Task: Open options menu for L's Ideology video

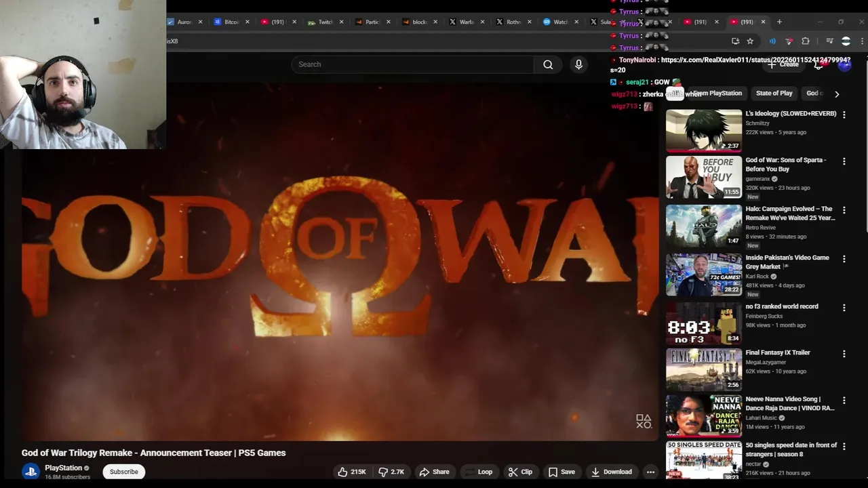Action: [x=844, y=115]
